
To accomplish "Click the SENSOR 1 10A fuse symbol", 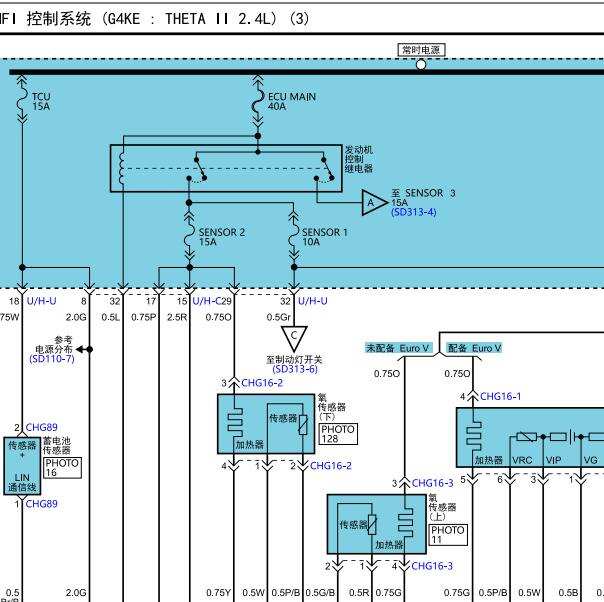I will 294,236.
